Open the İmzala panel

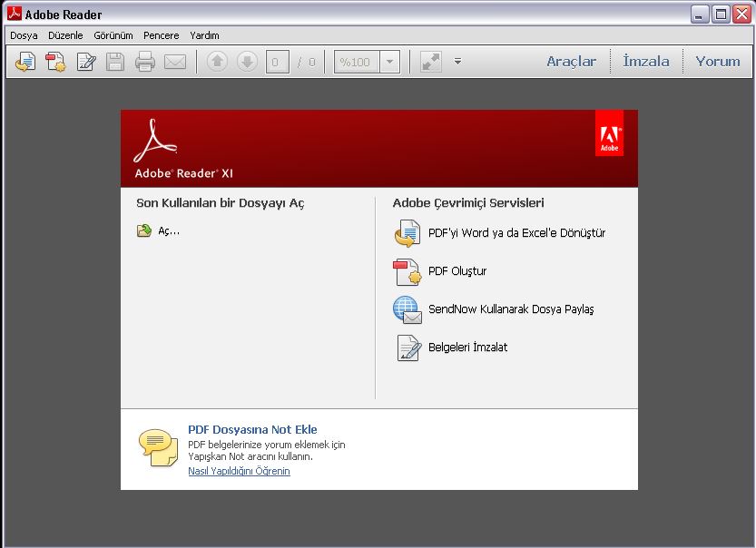(x=646, y=62)
